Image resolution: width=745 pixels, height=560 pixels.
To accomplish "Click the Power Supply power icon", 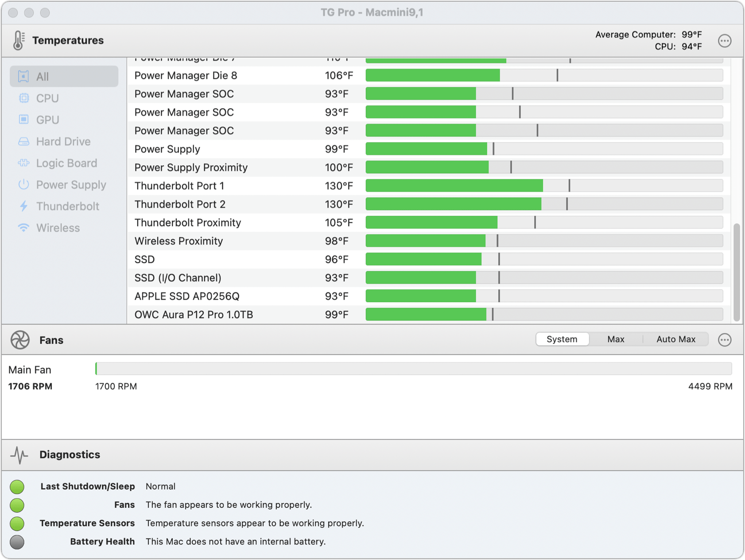I will pyautogui.click(x=24, y=185).
